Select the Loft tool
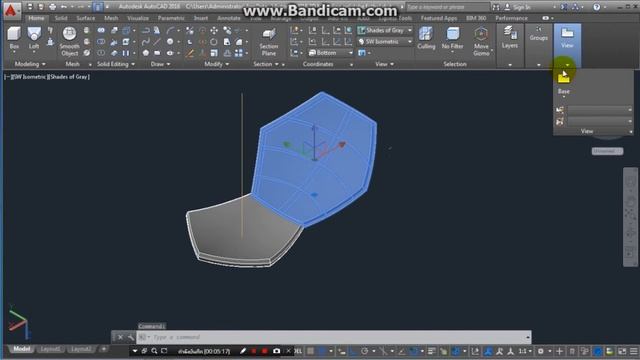640x360 pixels. tap(34, 38)
